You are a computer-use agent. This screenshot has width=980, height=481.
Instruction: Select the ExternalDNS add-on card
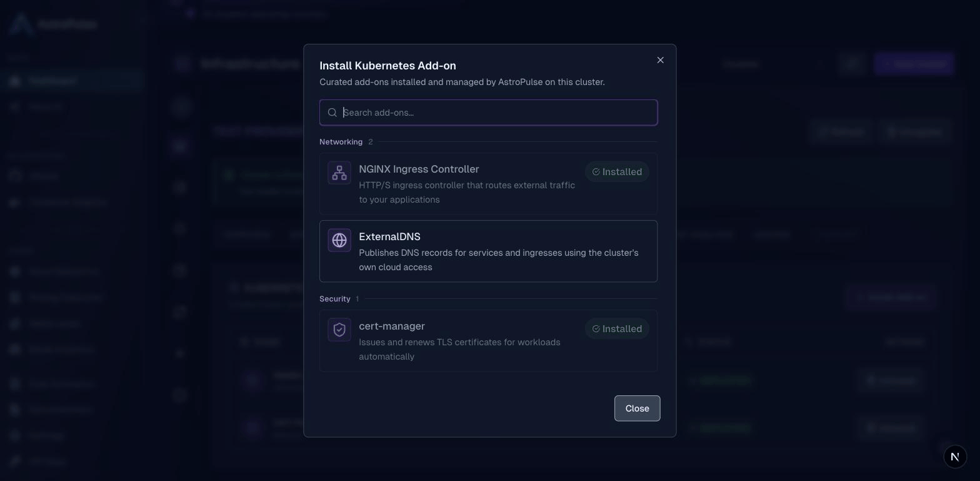[x=488, y=251]
